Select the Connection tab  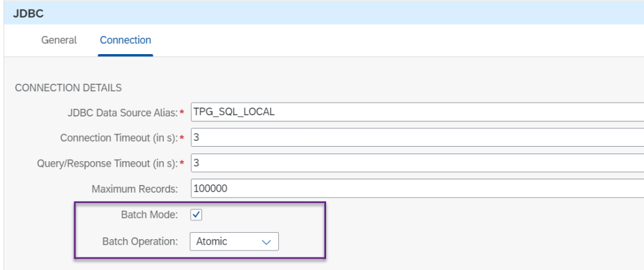pyautogui.click(x=125, y=40)
